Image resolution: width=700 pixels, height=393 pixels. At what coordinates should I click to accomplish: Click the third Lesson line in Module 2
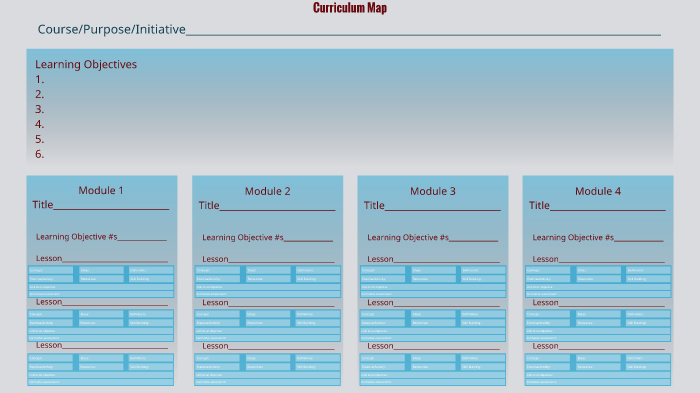click(x=268, y=346)
